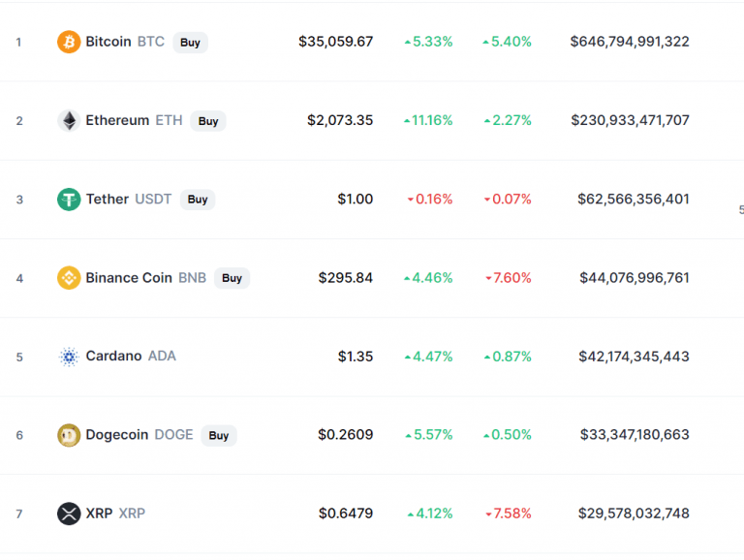
Task: Open the Ethereum name link
Action: (x=117, y=120)
